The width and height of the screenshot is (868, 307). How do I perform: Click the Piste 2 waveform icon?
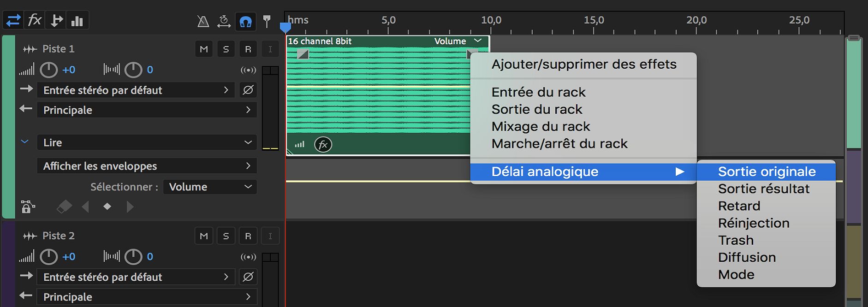[30, 236]
